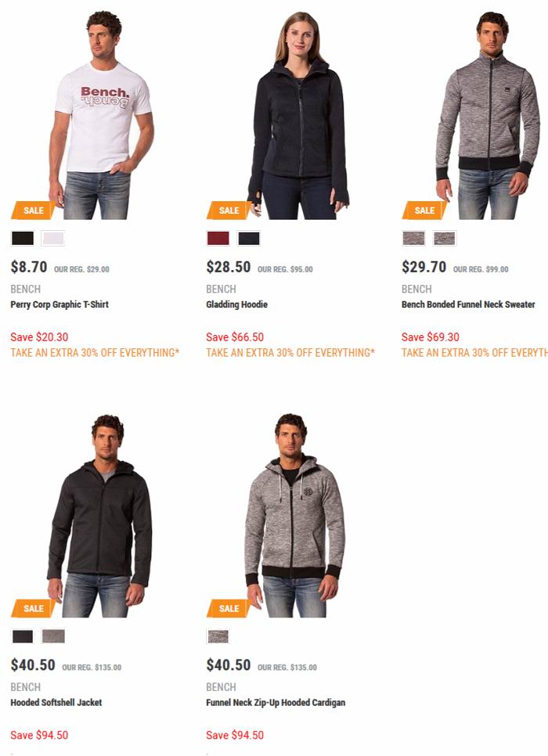The width and height of the screenshot is (548, 756).
Task: Select black swatch for Perry Corp T-Shirt
Action: pos(23,238)
